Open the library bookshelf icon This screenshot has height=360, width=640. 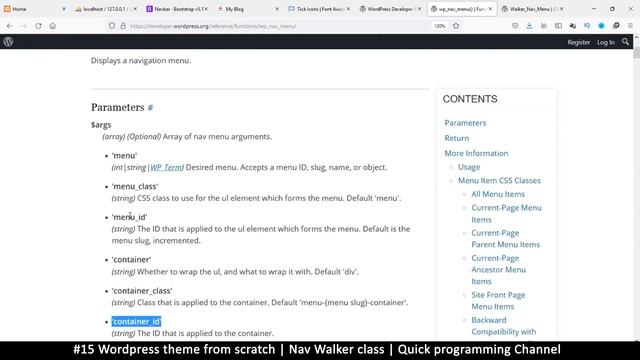(x=544, y=26)
